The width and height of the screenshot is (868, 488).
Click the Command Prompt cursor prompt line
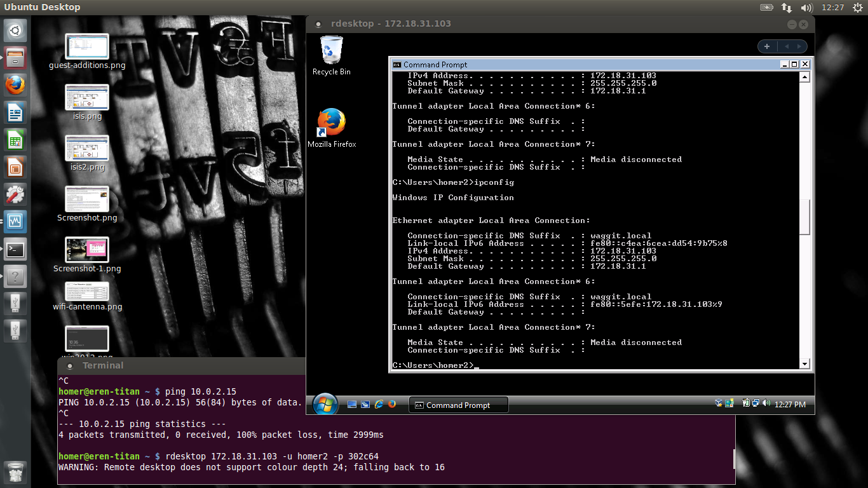(x=435, y=365)
